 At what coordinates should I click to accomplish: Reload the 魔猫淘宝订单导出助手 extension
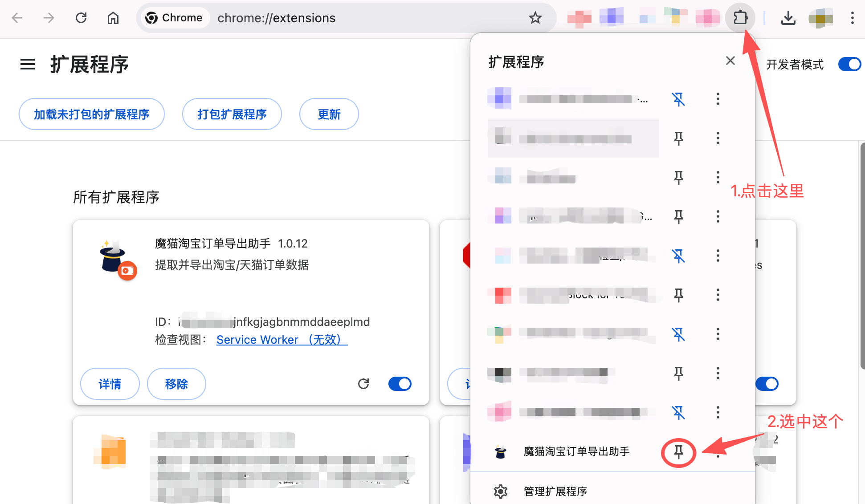tap(363, 384)
